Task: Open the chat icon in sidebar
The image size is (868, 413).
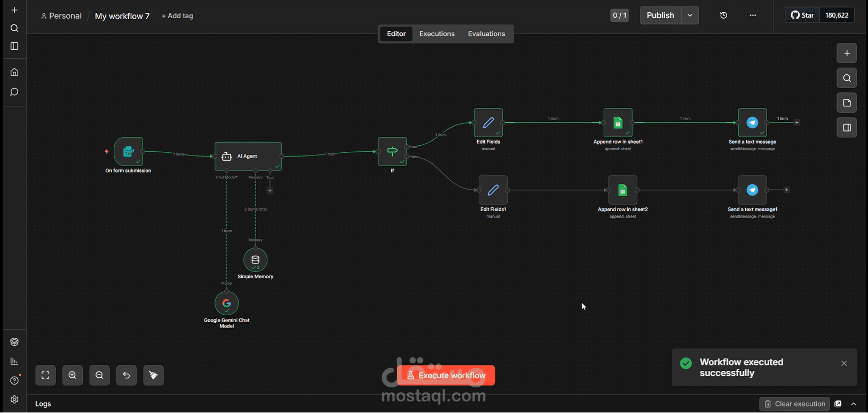Action: tap(14, 92)
